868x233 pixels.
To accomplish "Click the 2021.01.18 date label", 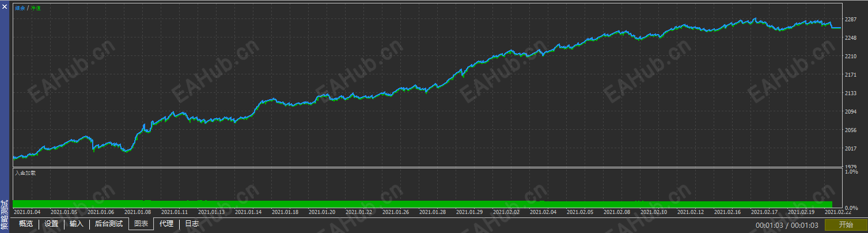I will point(285,212).
